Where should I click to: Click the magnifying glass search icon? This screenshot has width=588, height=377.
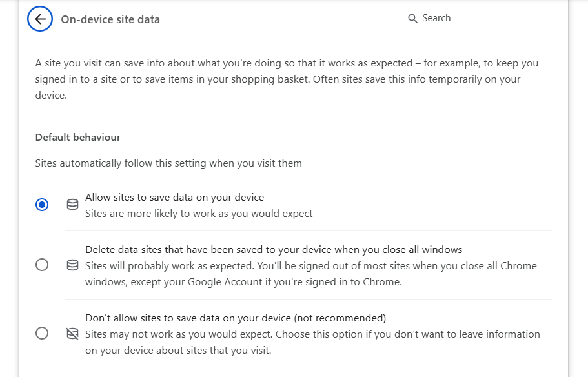click(412, 18)
